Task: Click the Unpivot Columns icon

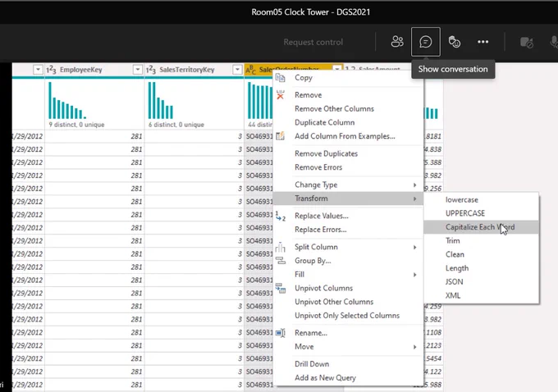Action: 281,288
